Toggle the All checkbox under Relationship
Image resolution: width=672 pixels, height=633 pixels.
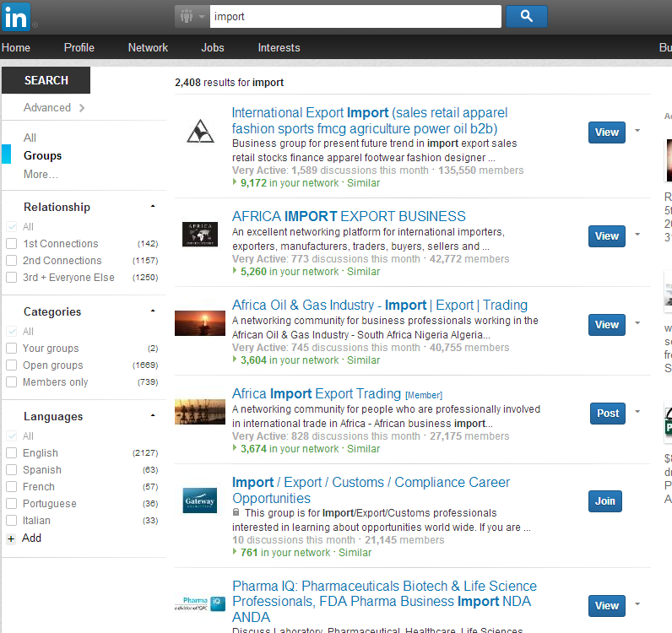point(12,227)
